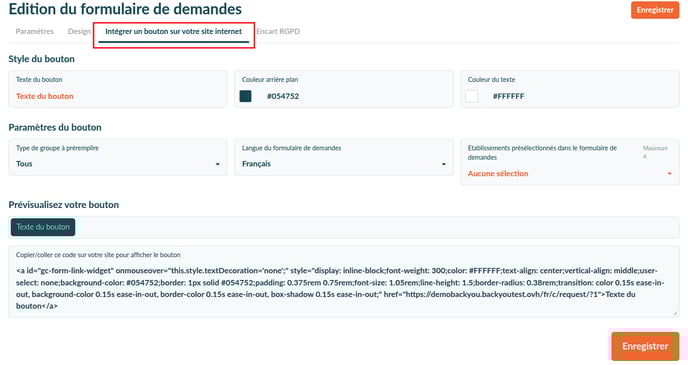Screen dimensions: 688x365
Task: Click the Tous dropdown arrow
Action: point(218,164)
